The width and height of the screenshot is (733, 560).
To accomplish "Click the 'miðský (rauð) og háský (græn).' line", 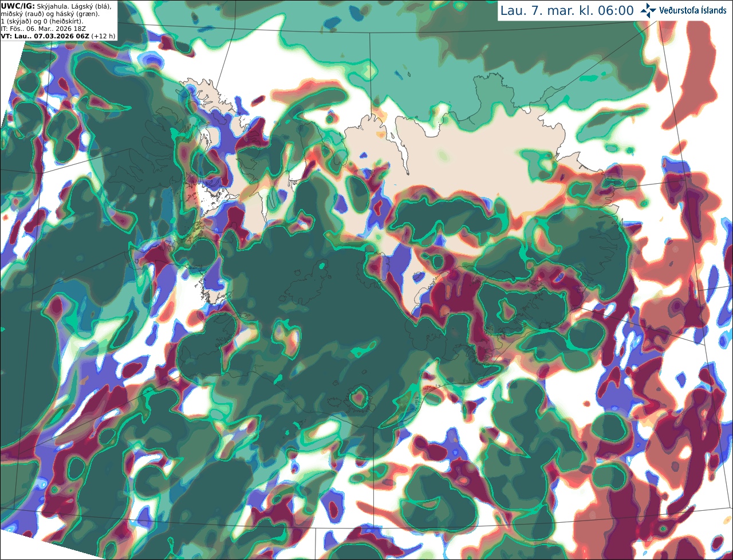I will coord(50,14).
